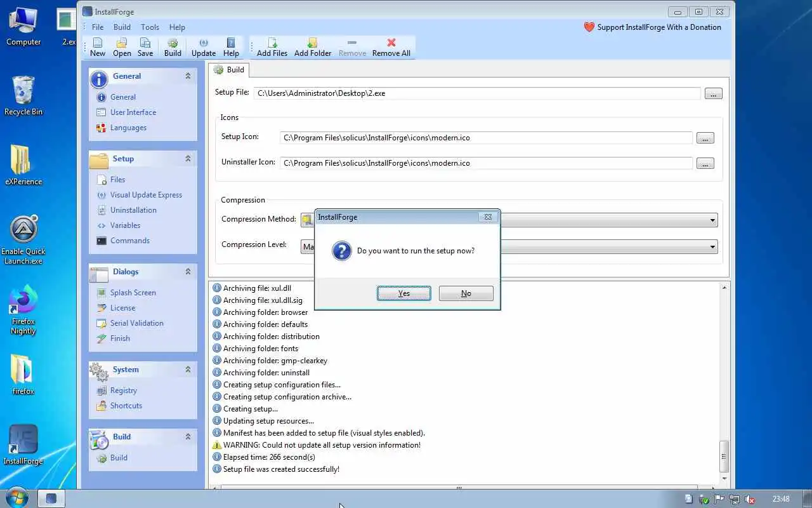Open the Build menu
Viewport: 812px width, 508px height.
[122, 27]
